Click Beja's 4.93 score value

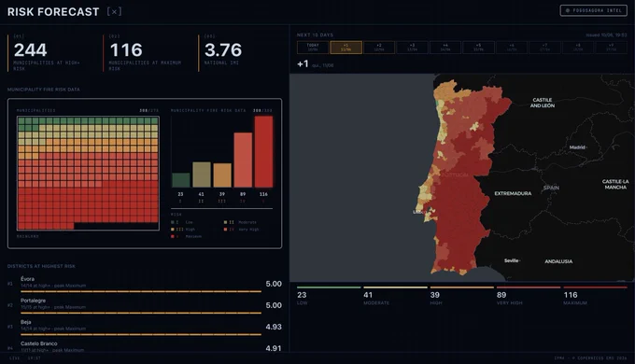[x=274, y=327]
